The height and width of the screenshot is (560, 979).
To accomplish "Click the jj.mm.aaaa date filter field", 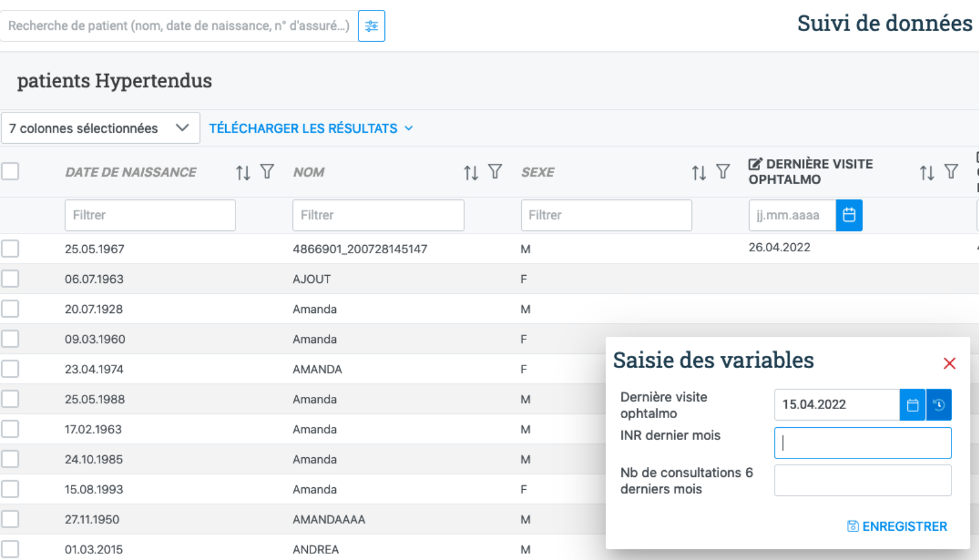I will tap(792, 215).
